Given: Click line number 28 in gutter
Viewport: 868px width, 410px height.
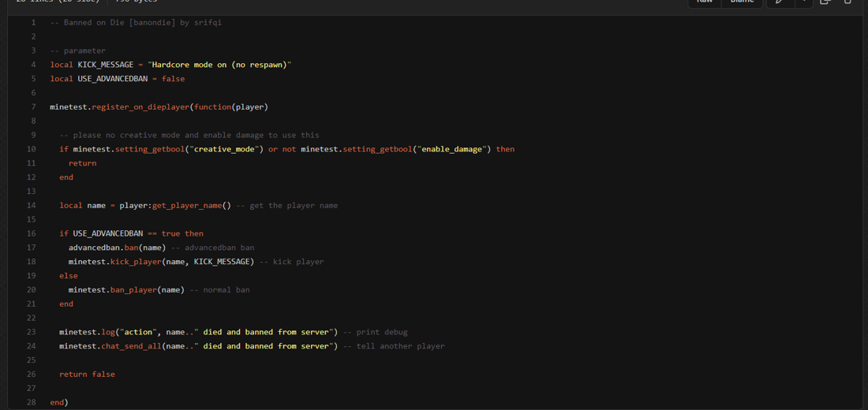Looking at the screenshot, I should [32, 402].
